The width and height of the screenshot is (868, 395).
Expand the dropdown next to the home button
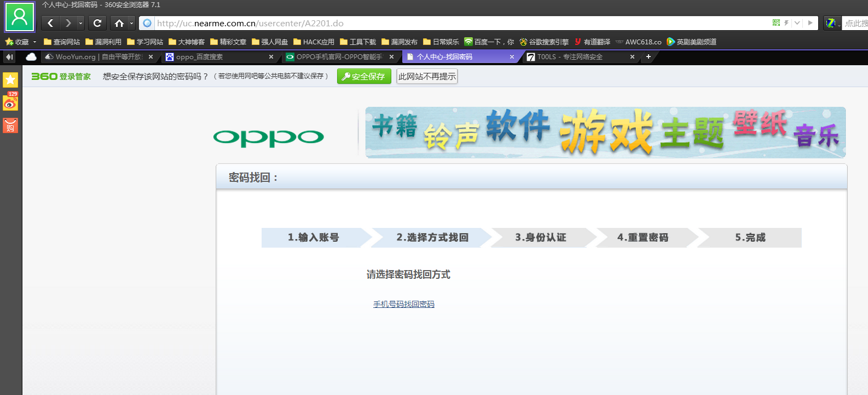(131, 23)
